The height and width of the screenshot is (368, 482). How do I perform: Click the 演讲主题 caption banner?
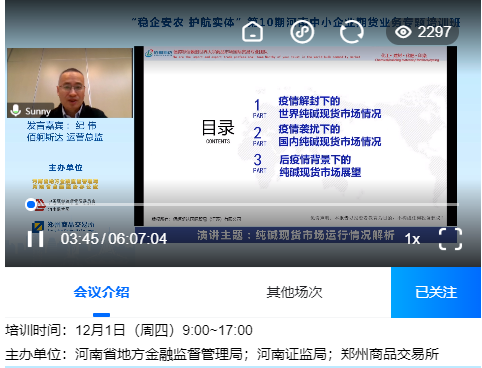[295, 235]
